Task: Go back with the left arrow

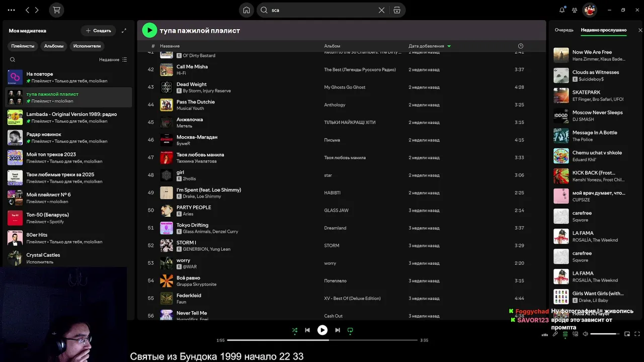Action: [28, 10]
